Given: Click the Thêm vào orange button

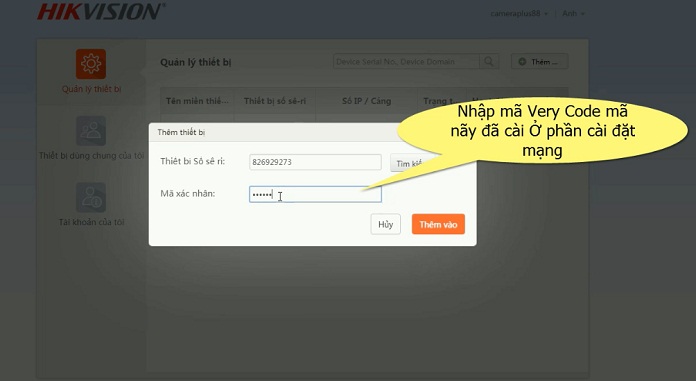Looking at the screenshot, I should [x=438, y=224].
